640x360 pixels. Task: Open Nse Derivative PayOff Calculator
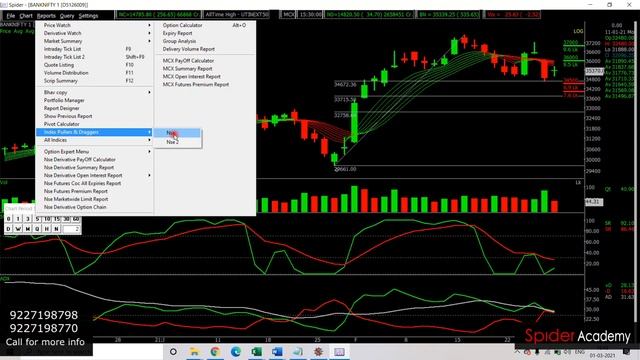(94, 160)
